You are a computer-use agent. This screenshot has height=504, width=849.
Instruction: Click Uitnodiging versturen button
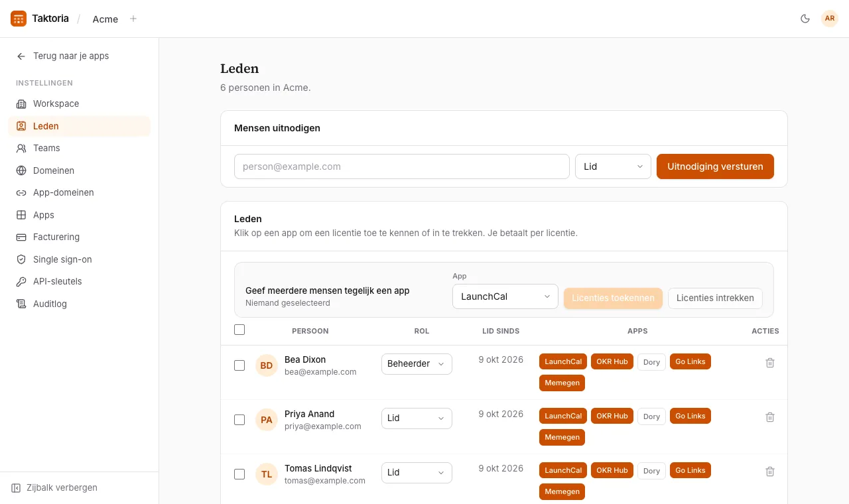[x=715, y=166]
